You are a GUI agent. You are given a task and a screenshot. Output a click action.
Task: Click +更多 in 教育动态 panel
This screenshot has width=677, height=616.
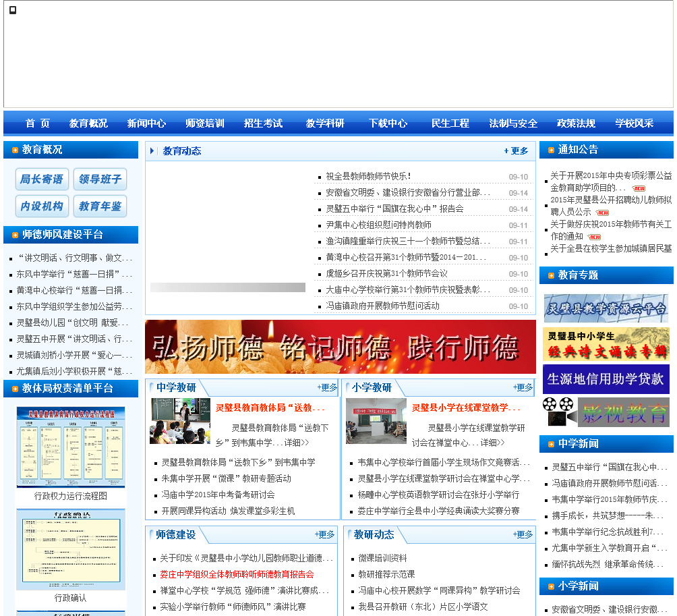tap(516, 150)
